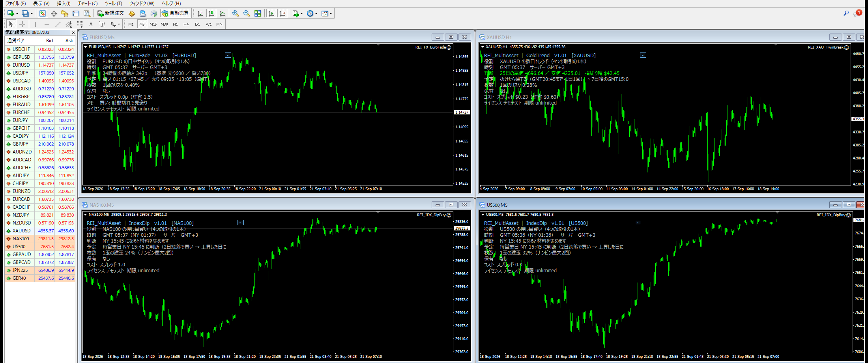Draw a vertical line on the chart
868x363 pixels.
tap(36, 24)
